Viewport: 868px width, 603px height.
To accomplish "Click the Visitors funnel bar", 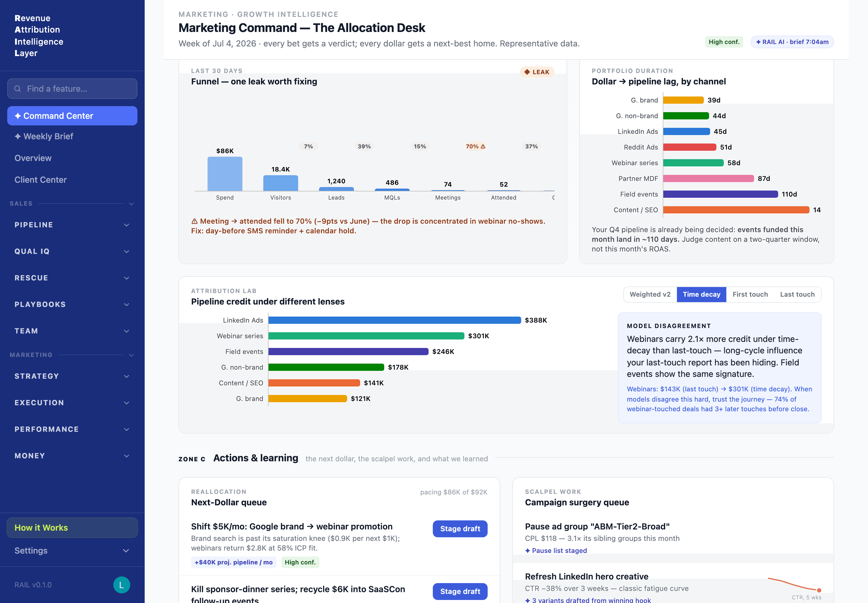I will 281,183.
